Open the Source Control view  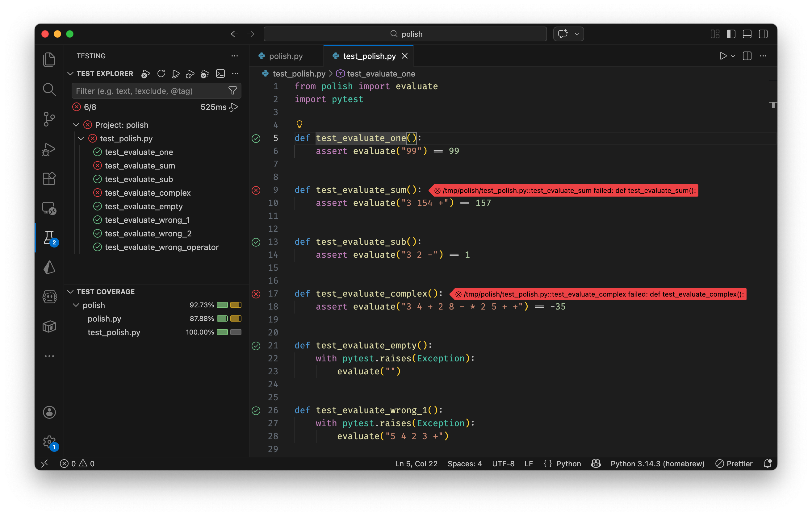pos(49,119)
